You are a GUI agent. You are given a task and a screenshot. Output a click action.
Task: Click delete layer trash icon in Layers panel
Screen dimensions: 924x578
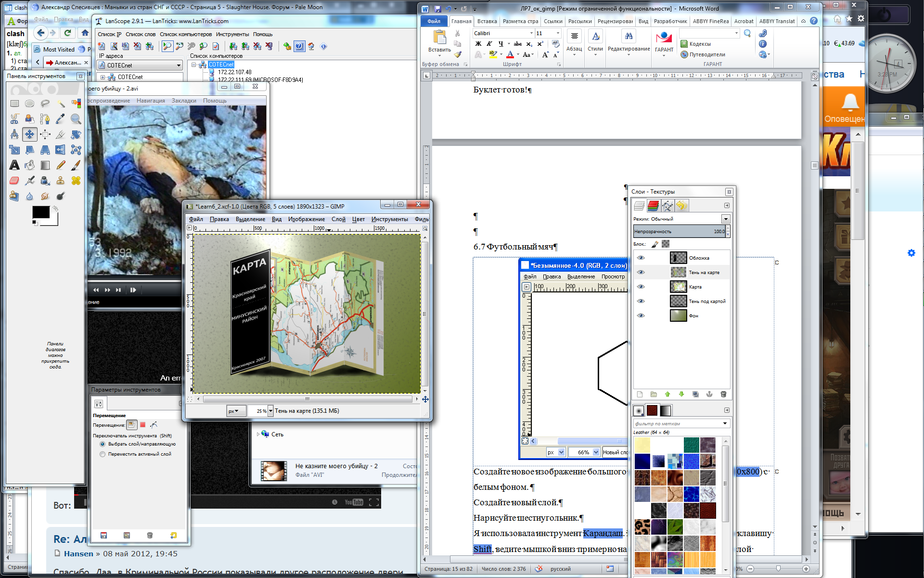point(723,394)
